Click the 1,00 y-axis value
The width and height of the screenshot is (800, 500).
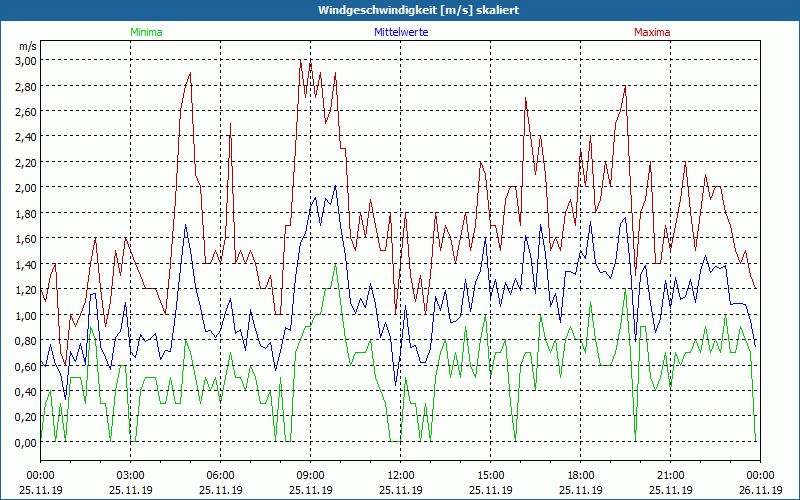point(25,316)
